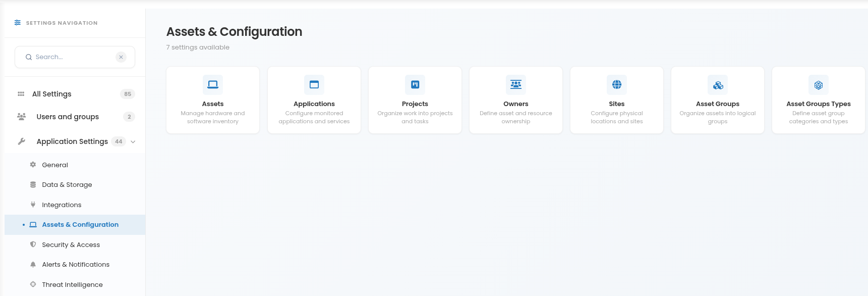Open the Assets laptop icon card
The height and width of the screenshot is (296, 868).
(x=213, y=85)
